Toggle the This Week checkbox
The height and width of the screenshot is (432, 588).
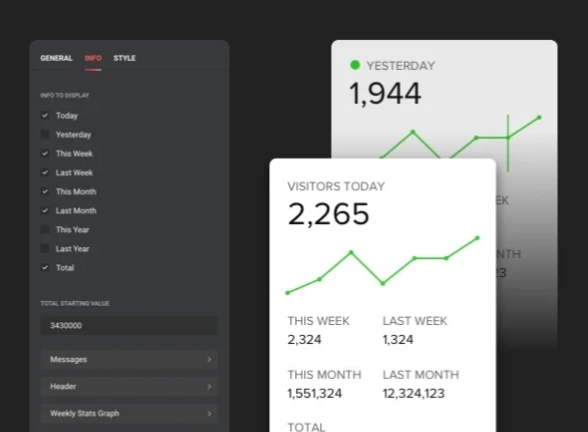tap(45, 153)
